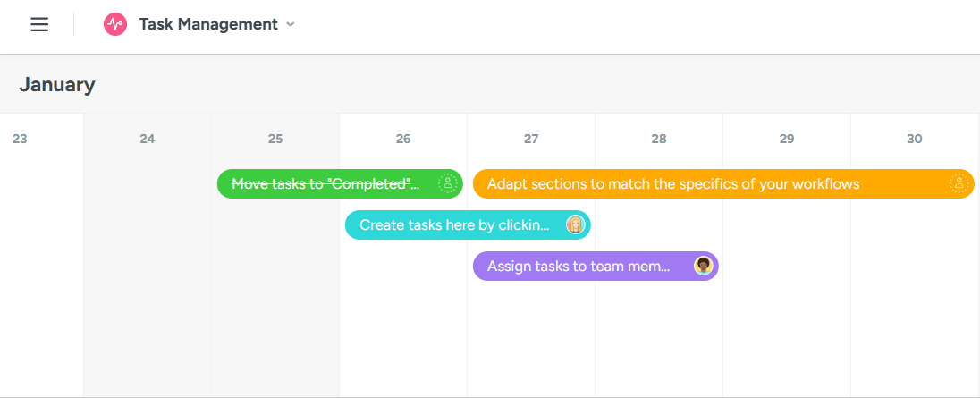Select day 28 in the timeline header
980x398 pixels.
coord(659,139)
